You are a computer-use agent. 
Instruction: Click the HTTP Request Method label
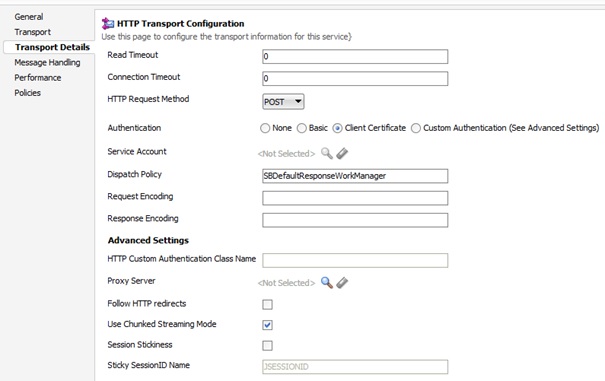[x=148, y=99]
